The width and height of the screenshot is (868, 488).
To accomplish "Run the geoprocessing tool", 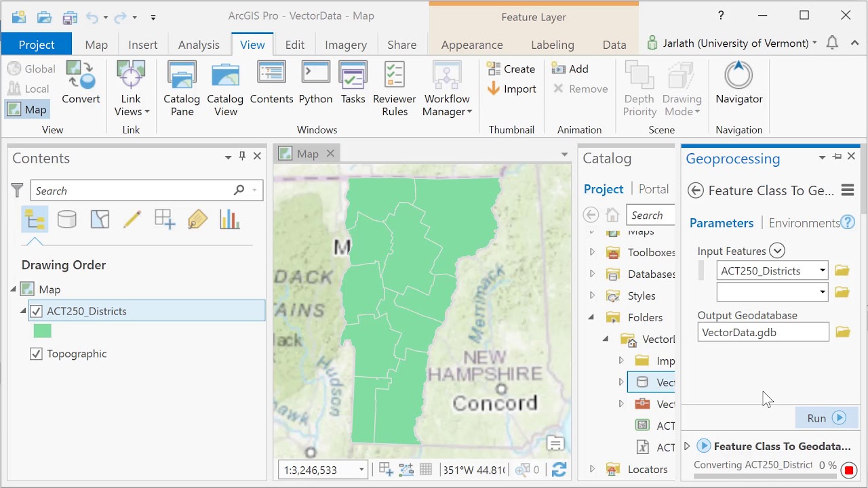I will (827, 418).
